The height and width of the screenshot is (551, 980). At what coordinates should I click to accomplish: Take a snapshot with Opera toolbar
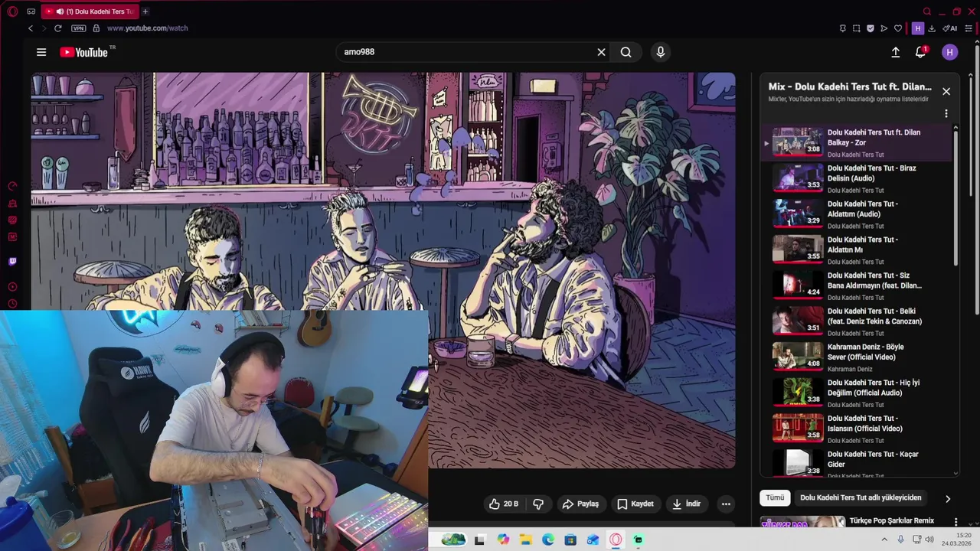[x=857, y=28]
